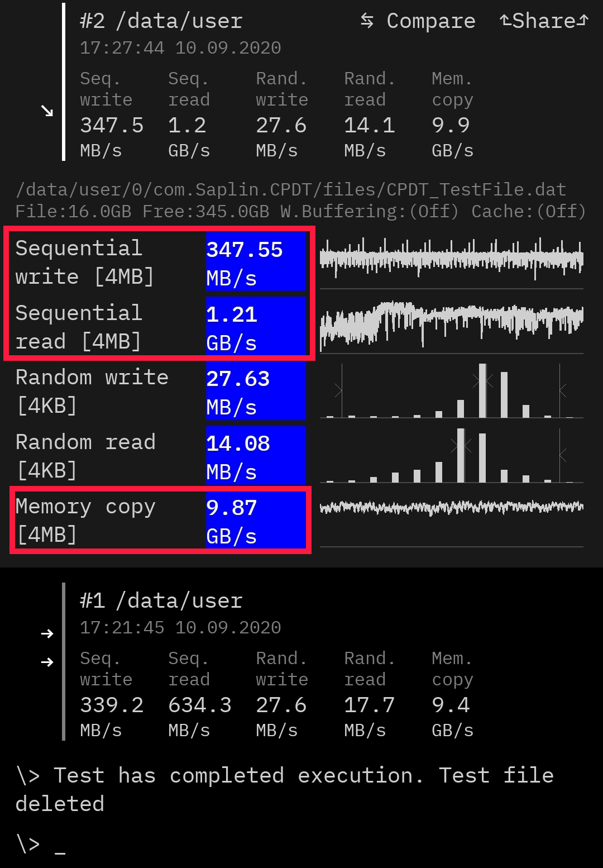Click the lower right-arrow beside result #1
The width and height of the screenshot is (603, 868).
pyautogui.click(x=47, y=662)
